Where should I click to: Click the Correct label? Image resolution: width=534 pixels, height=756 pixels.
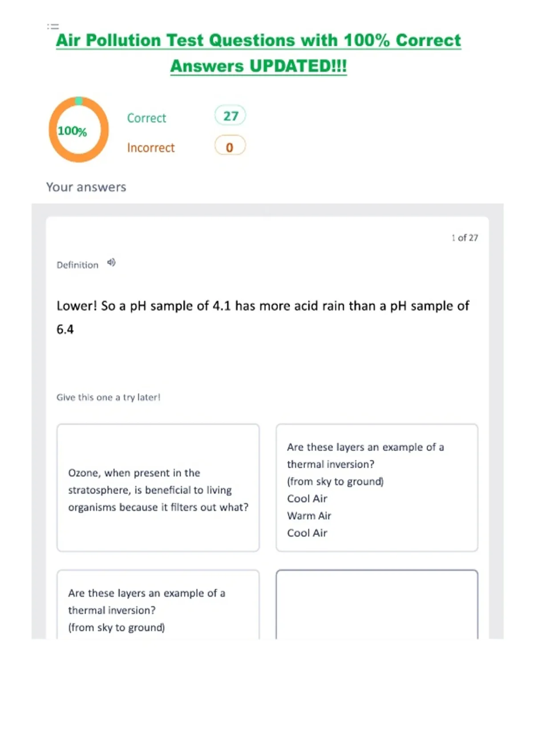coord(146,118)
